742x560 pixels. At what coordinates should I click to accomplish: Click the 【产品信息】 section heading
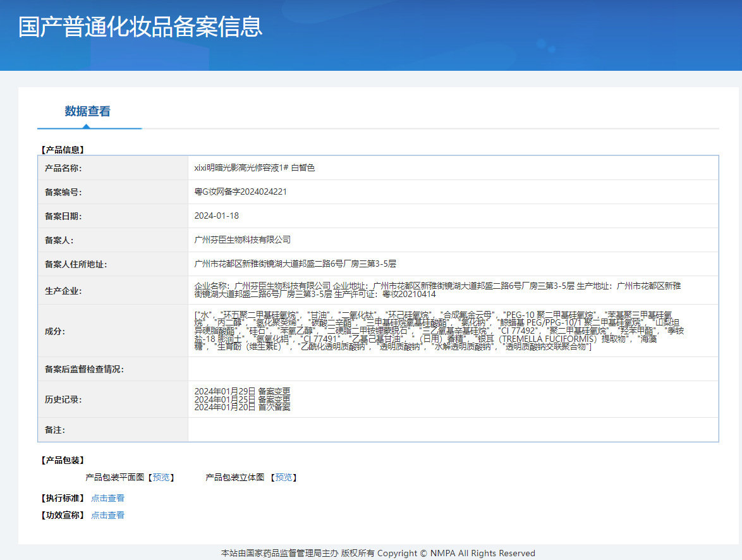[63, 150]
